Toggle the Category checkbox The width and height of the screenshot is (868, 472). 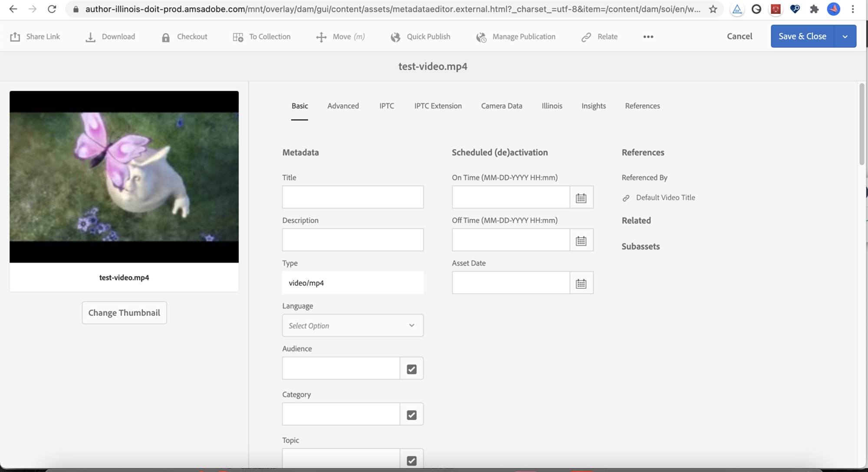(411, 414)
